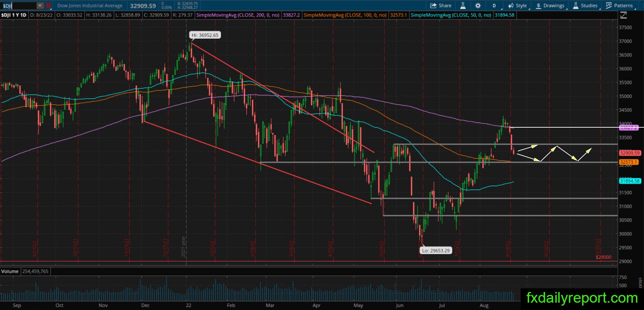Click the Dow Jones Industrial Average name
The width and height of the screenshot is (644, 310).
click(x=90, y=6)
